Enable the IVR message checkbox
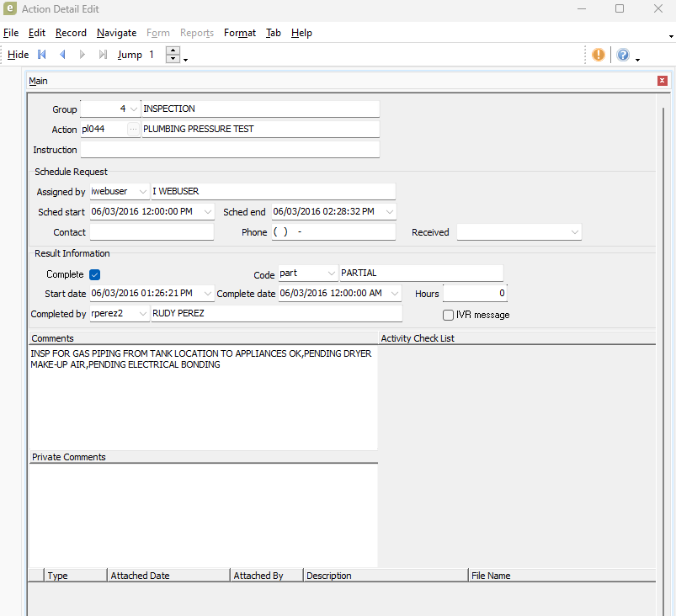 (x=449, y=315)
